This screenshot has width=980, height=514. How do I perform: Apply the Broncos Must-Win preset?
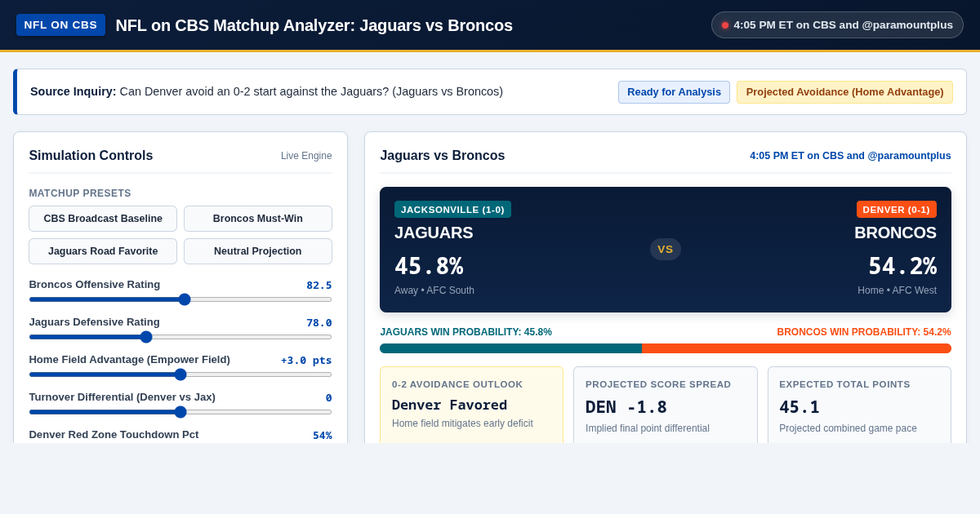[x=258, y=219]
